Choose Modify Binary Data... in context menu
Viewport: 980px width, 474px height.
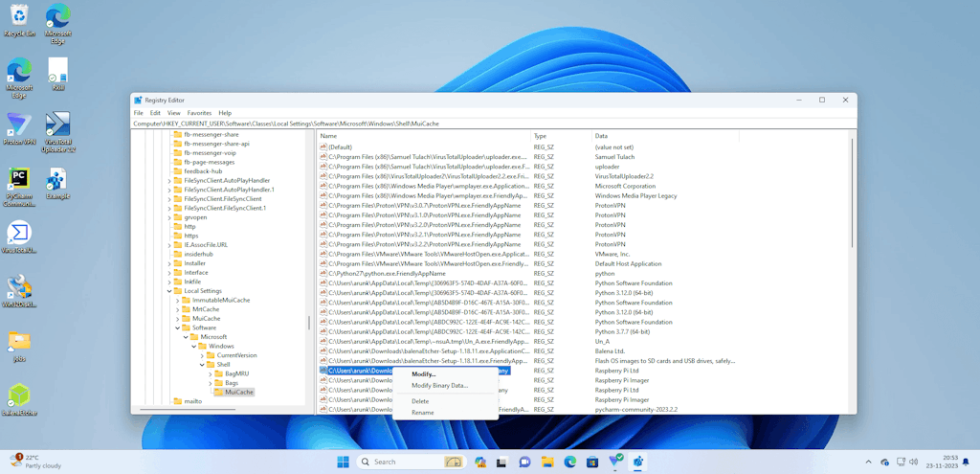click(439, 385)
